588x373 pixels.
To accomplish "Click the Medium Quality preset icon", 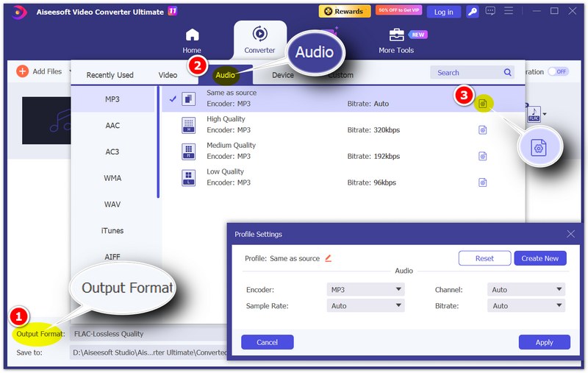I will [188, 152].
